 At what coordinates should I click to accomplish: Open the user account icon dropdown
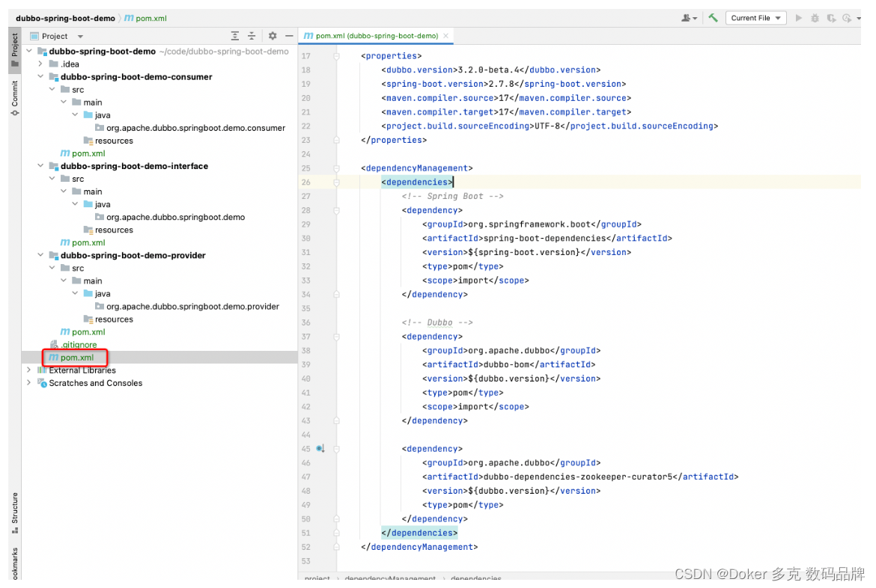[x=689, y=18]
